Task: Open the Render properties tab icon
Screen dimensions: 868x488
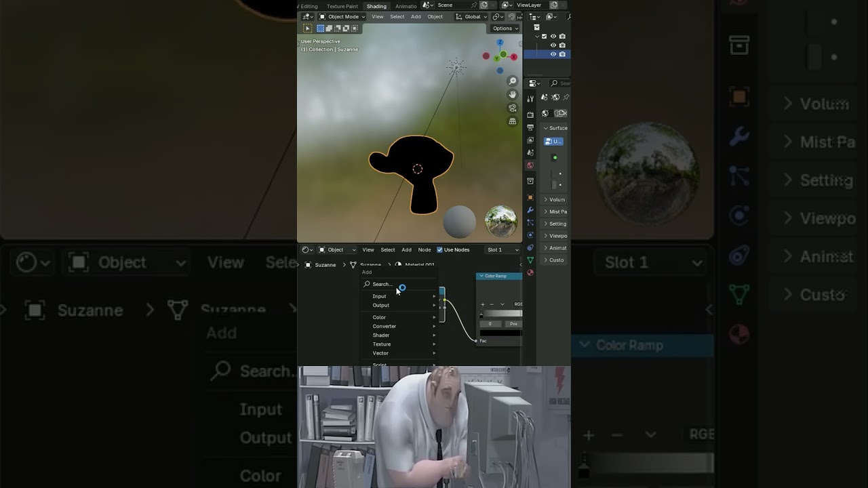Action: (x=530, y=115)
